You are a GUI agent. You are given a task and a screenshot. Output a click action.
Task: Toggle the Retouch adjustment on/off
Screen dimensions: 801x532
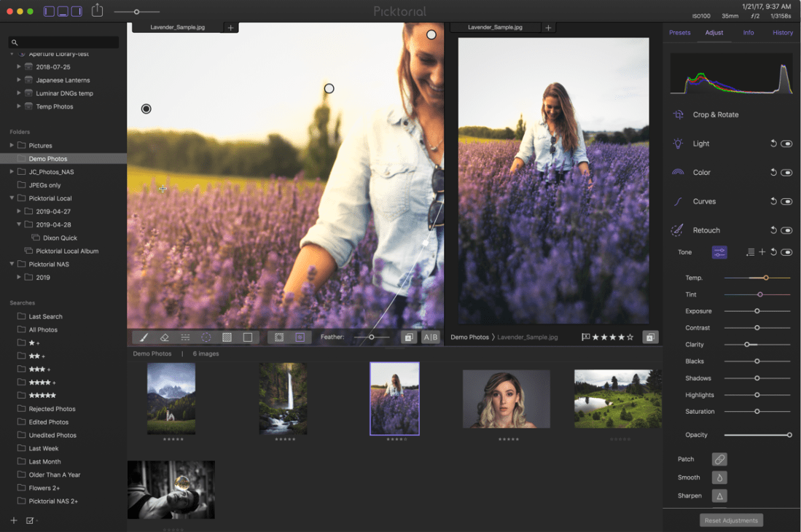pos(786,230)
